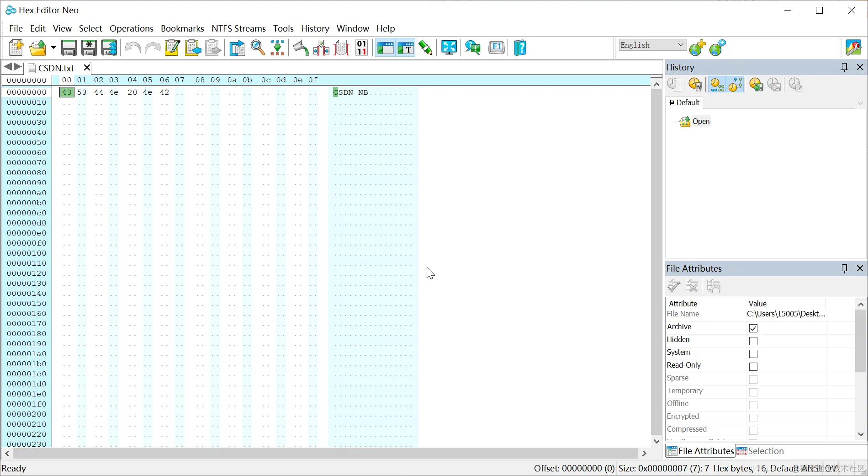Open the Bookmarks menu
The width and height of the screenshot is (868, 476).
click(182, 28)
